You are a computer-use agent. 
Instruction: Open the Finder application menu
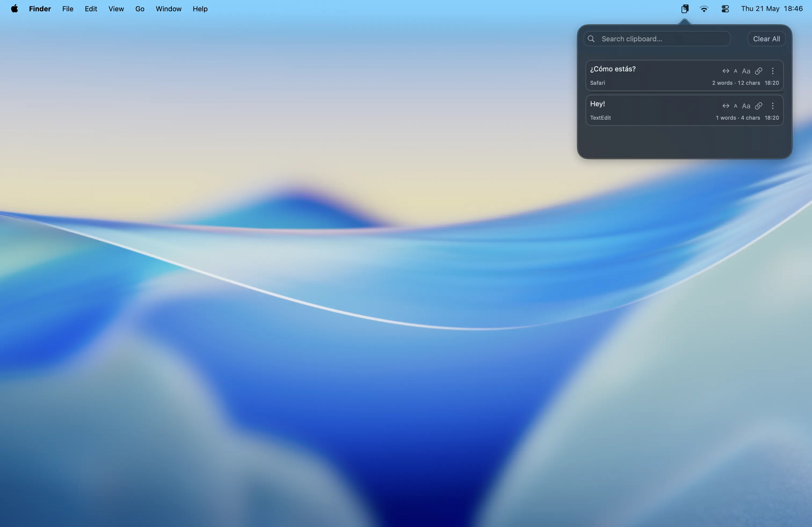40,9
